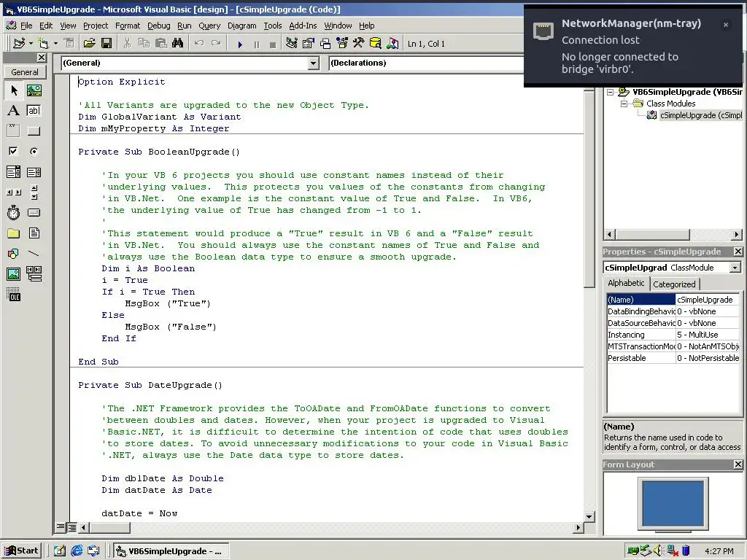The width and height of the screenshot is (747, 560).
Task: Select the PictureBox control in toolbox
Action: [x=34, y=90]
